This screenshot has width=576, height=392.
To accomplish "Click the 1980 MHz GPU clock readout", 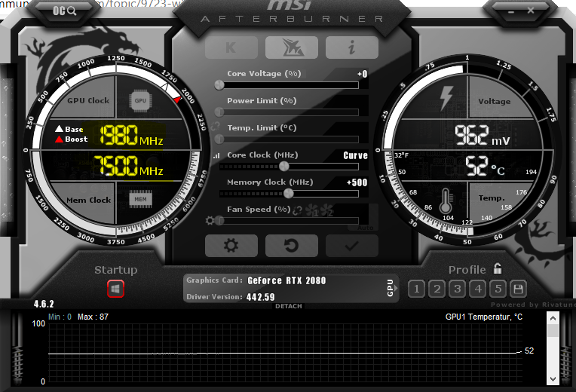I will 131,135.
